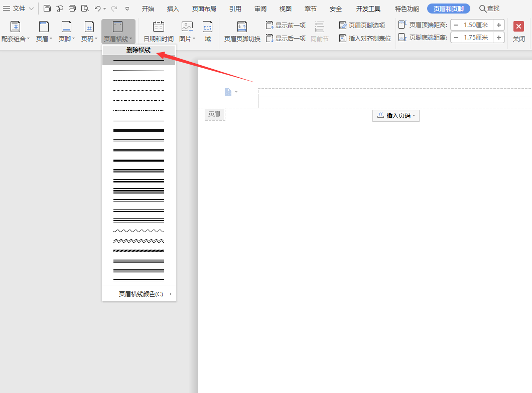
Task: Open 页眉横线颜色 color submenu
Action: click(x=141, y=294)
